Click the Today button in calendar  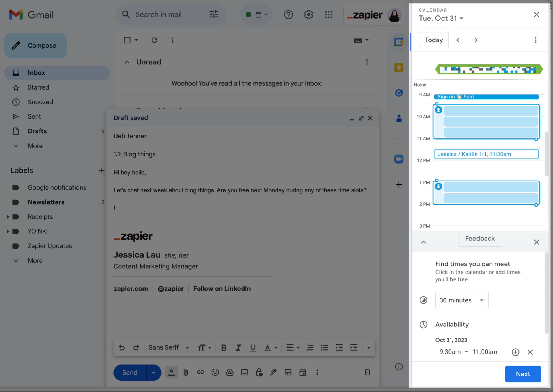point(434,40)
